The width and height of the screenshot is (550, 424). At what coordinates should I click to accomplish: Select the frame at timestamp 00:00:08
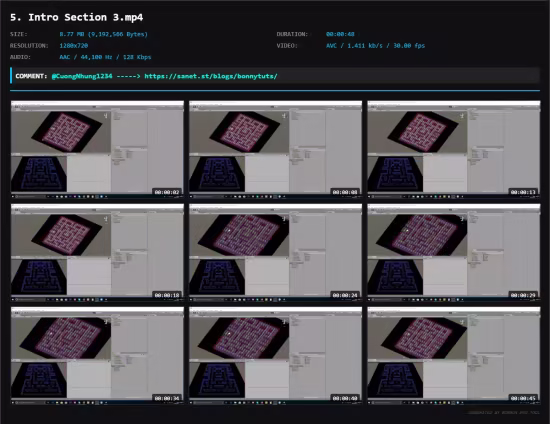pos(275,149)
